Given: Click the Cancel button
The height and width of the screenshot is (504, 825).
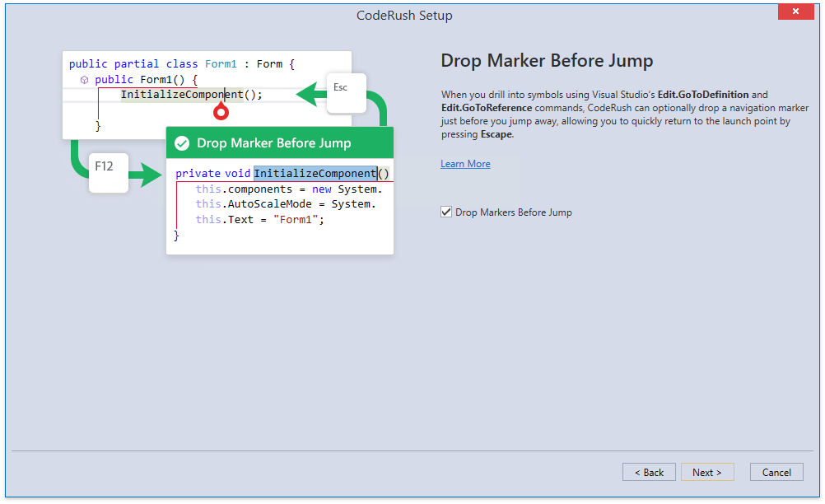Looking at the screenshot, I should tap(776, 472).
